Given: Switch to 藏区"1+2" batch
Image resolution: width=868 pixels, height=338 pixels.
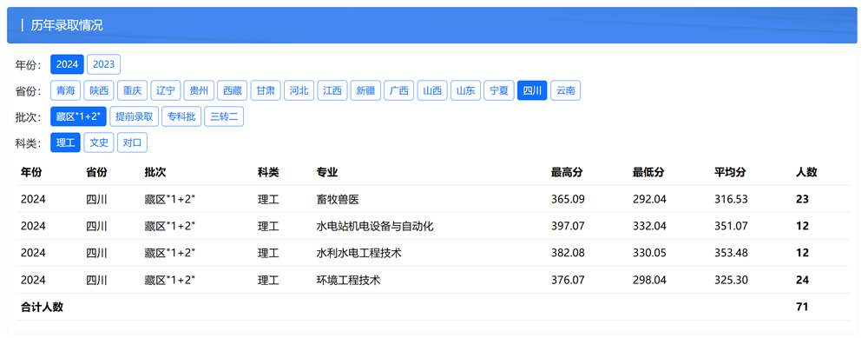Looking at the screenshot, I should [x=78, y=117].
